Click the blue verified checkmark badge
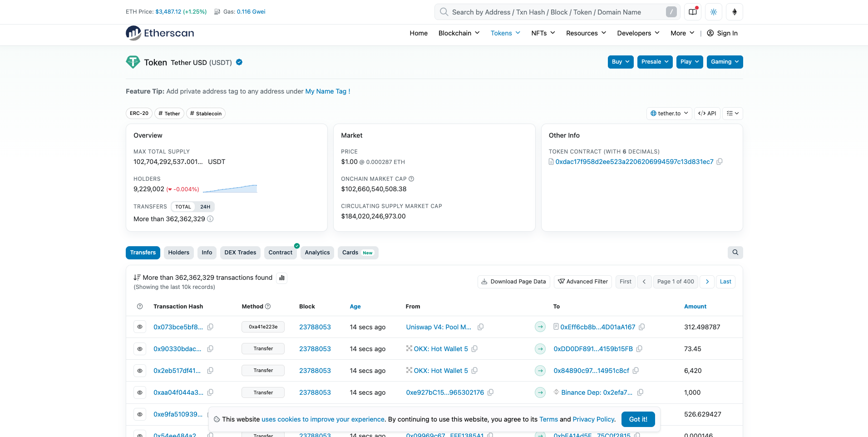This screenshot has height=437, width=868. pos(239,62)
